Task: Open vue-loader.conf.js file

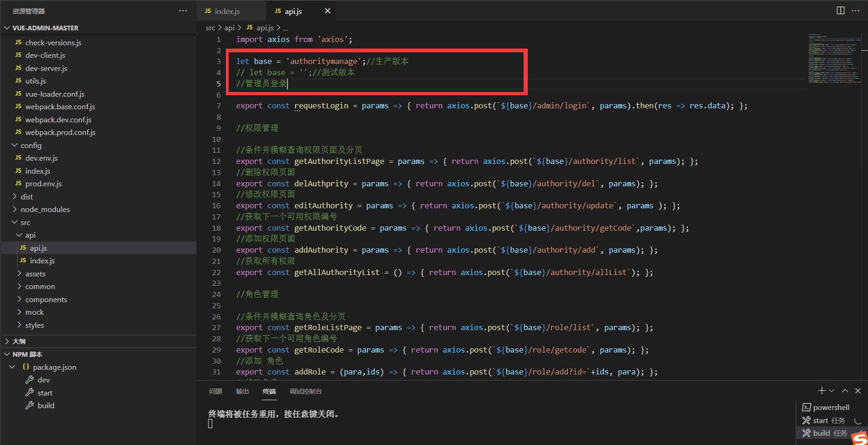Action: pyautogui.click(x=55, y=94)
